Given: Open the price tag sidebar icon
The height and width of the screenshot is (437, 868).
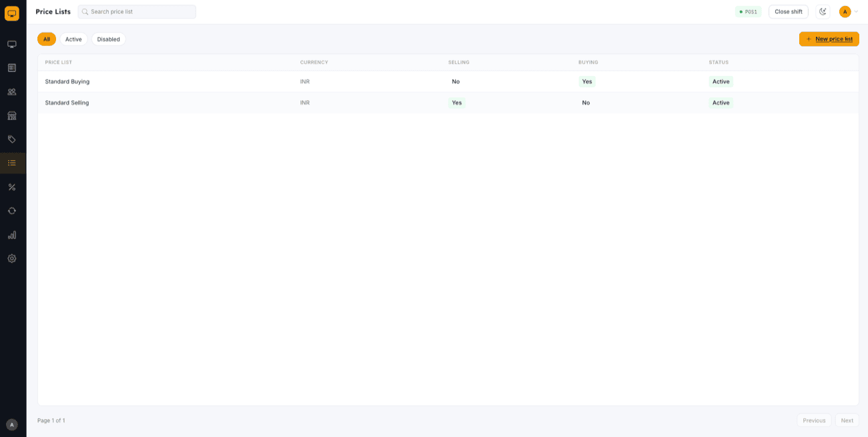Looking at the screenshot, I should 12,139.
